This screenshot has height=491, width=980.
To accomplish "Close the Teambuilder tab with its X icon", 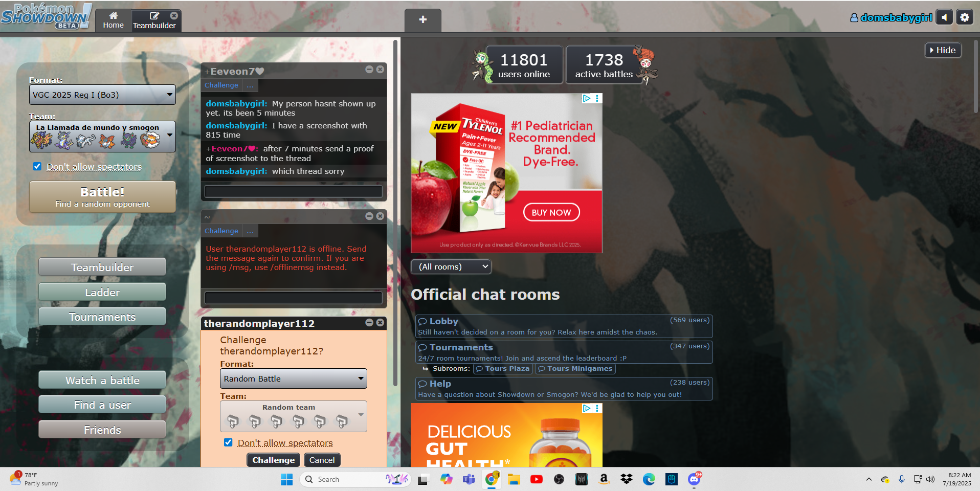I will [x=174, y=15].
